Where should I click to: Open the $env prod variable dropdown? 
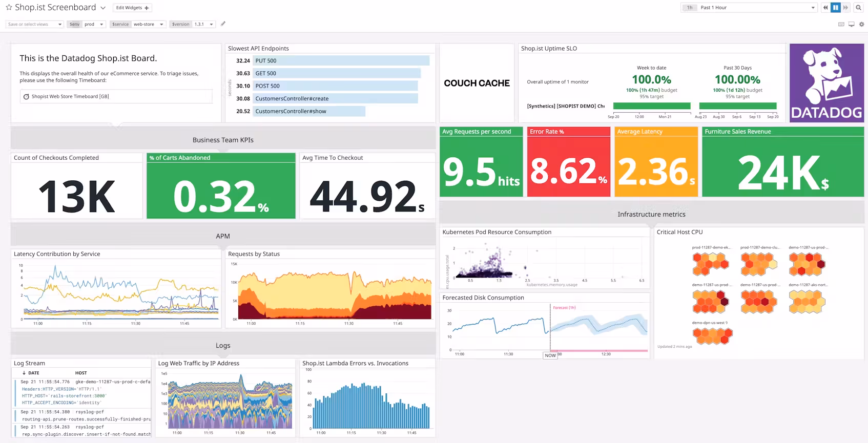coord(87,24)
